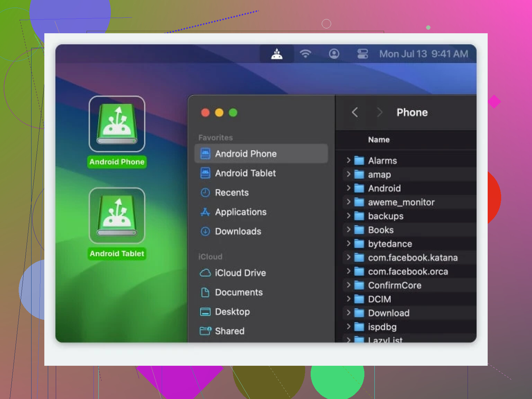
Task: Click the date and time in menu bar
Action: [x=423, y=54]
